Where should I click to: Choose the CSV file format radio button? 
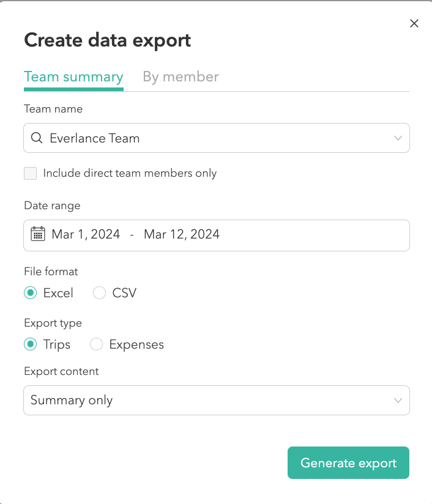[x=99, y=293]
